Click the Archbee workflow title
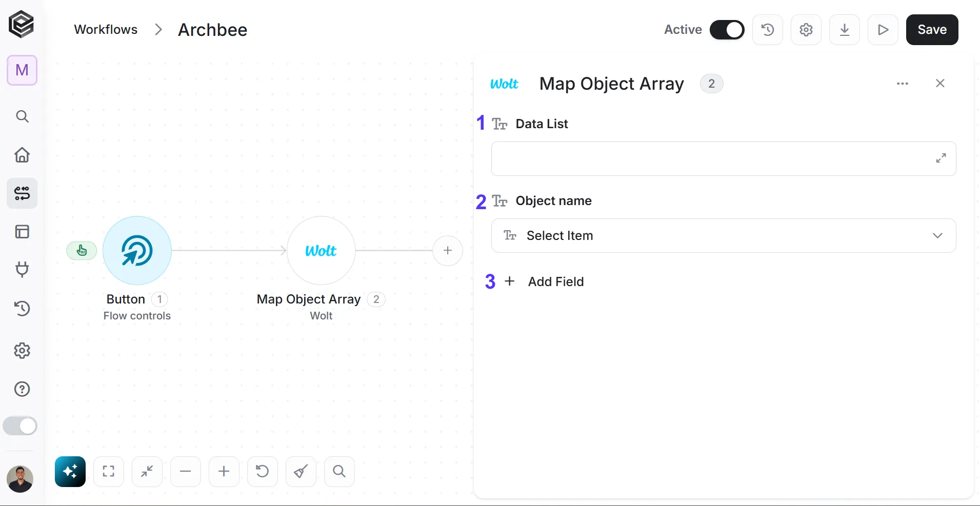The image size is (980, 506). pos(213,30)
